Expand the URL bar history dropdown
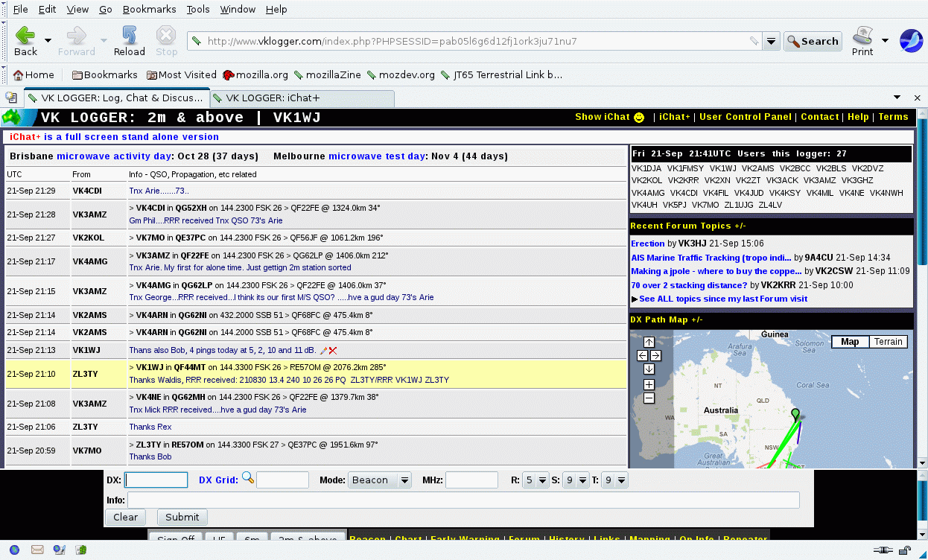The image size is (928, 560). click(771, 41)
